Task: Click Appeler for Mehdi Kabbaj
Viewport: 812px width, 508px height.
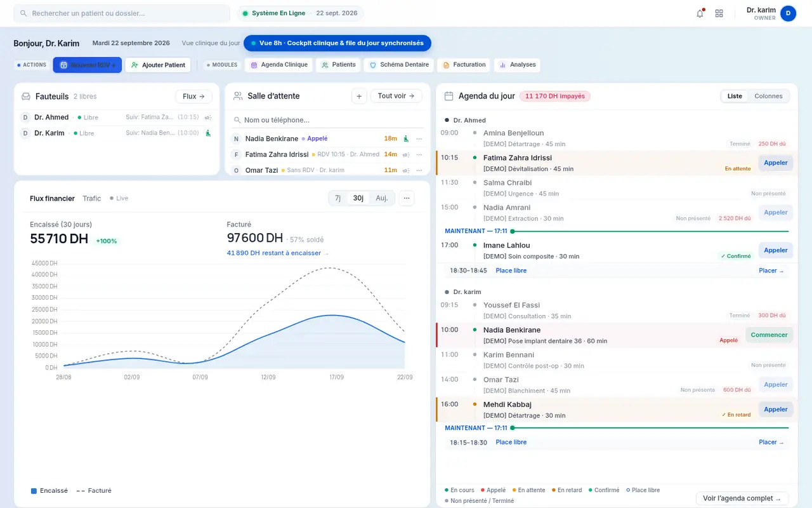Action: point(775,410)
